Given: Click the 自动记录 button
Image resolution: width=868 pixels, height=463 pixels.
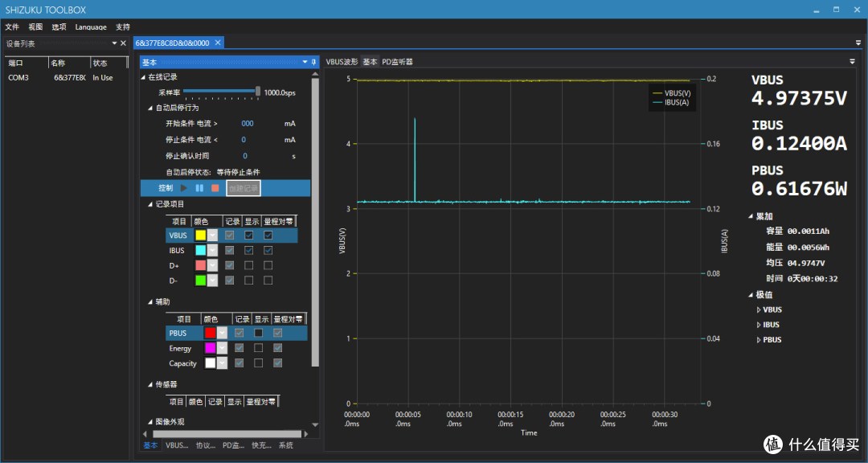Looking at the screenshot, I should click(244, 188).
